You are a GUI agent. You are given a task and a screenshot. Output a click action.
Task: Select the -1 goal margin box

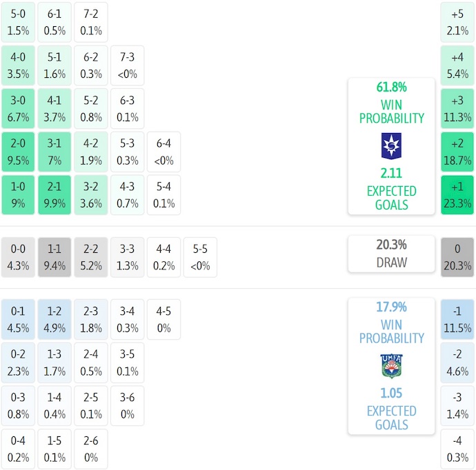[x=457, y=320]
